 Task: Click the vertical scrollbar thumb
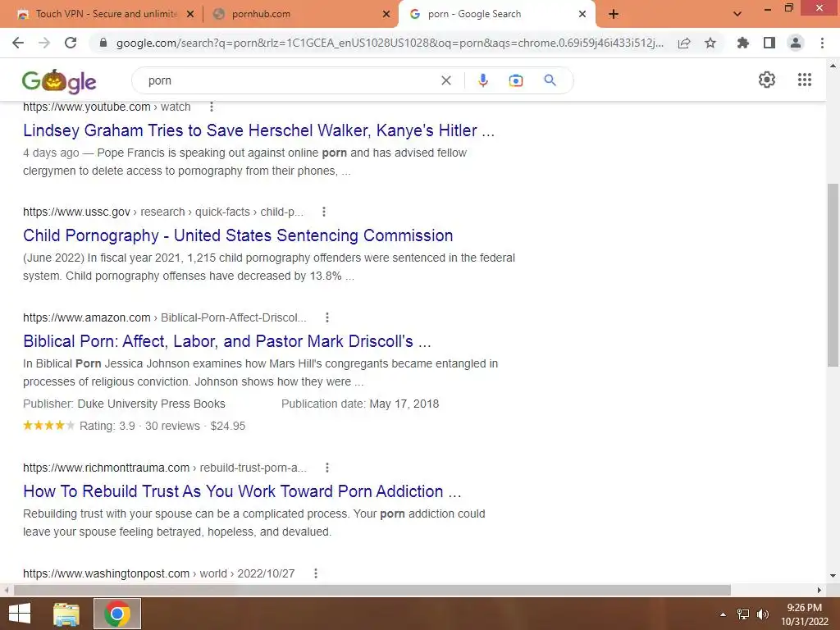point(833,275)
